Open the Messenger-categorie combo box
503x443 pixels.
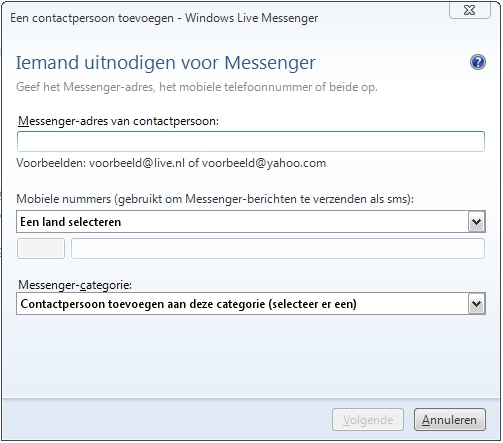[251, 304]
